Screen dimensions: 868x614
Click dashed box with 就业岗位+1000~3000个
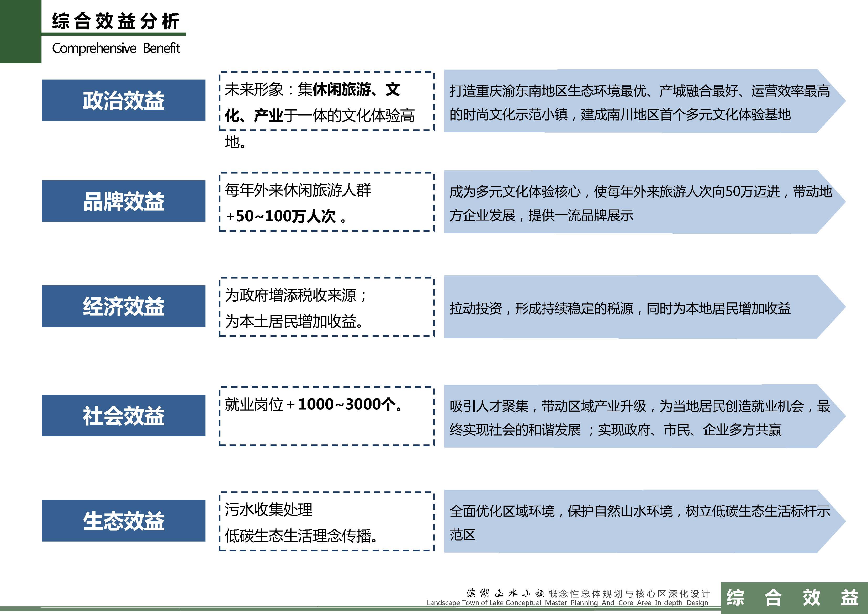[x=326, y=416]
